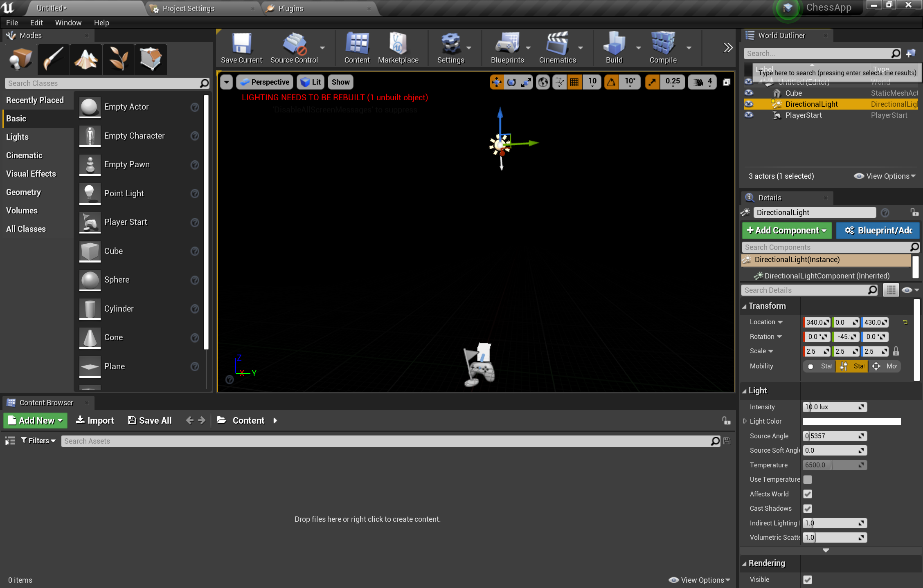The width and height of the screenshot is (923, 588).
Task: Toggle Affects World checkbox off
Action: click(808, 494)
